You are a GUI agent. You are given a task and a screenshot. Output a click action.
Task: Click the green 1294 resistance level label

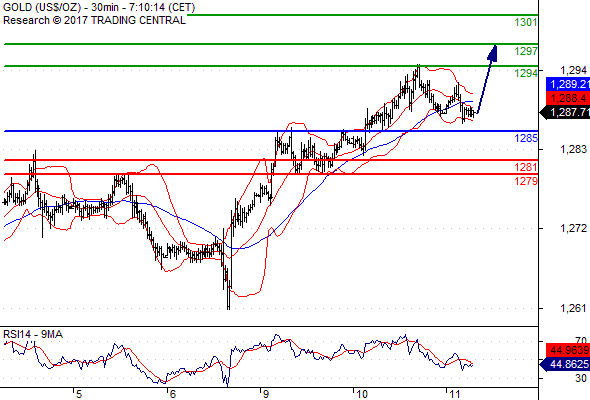pos(526,73)
